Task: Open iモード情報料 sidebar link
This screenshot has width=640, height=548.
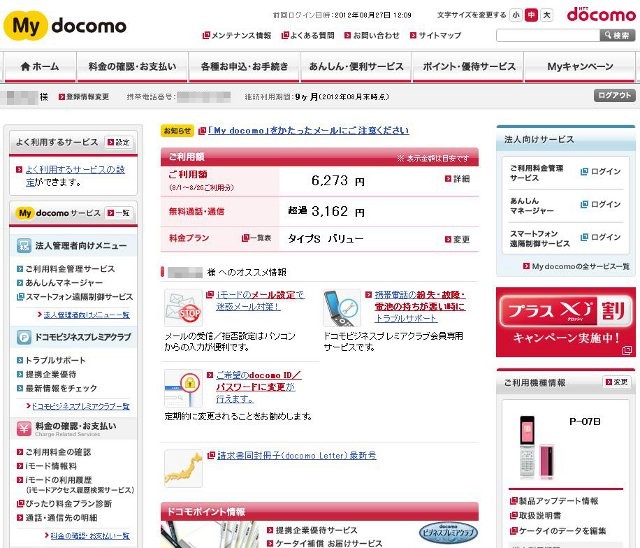Action: (x=47, y=466)
